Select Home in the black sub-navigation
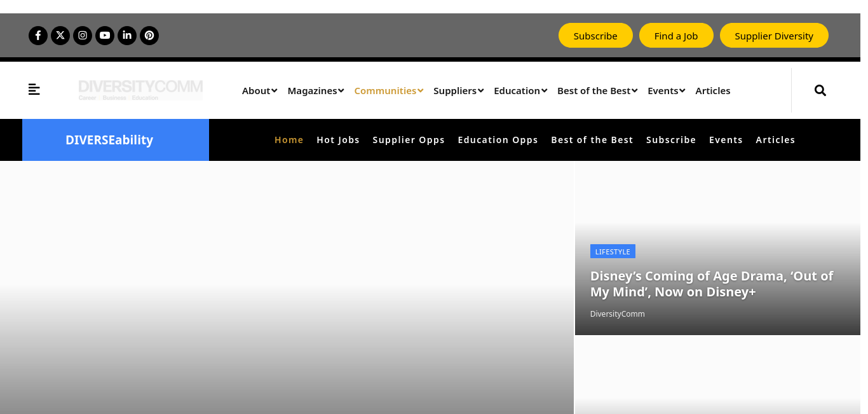 289,140
